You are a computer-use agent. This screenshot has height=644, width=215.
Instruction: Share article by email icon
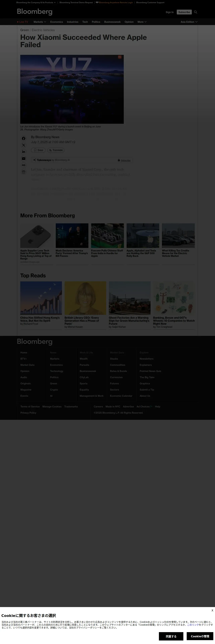pyautogui.click(x=24, y=158)
